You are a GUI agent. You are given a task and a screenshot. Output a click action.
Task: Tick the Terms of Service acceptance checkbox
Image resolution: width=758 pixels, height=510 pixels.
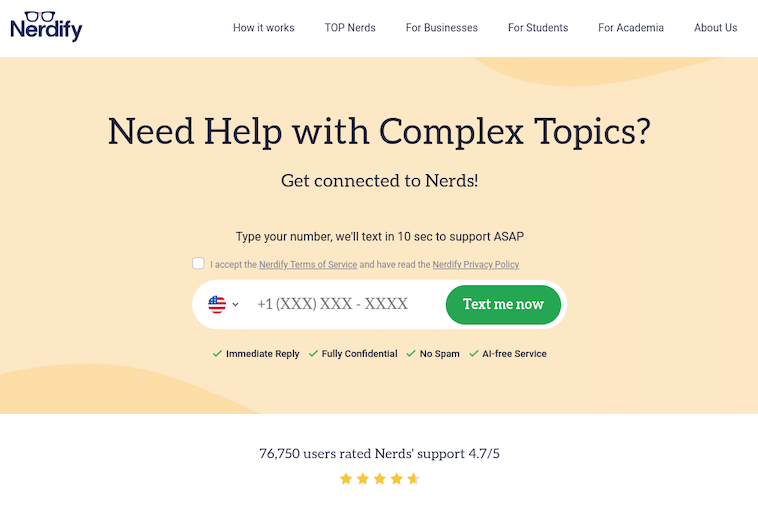coord(198,264)
